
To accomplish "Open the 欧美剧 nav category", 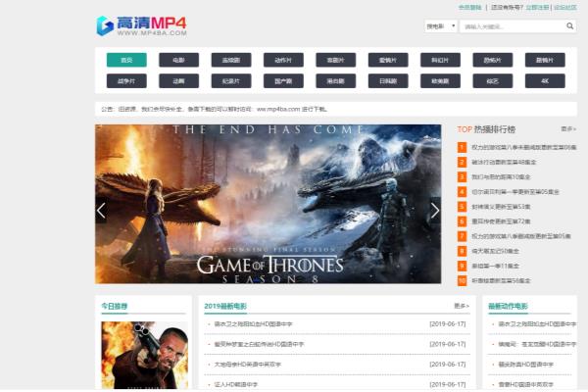I will (x=440, y=81).
